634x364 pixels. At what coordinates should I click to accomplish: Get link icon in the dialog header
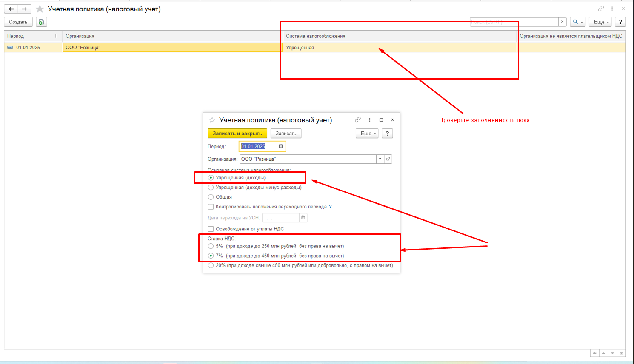click(358, 120)
